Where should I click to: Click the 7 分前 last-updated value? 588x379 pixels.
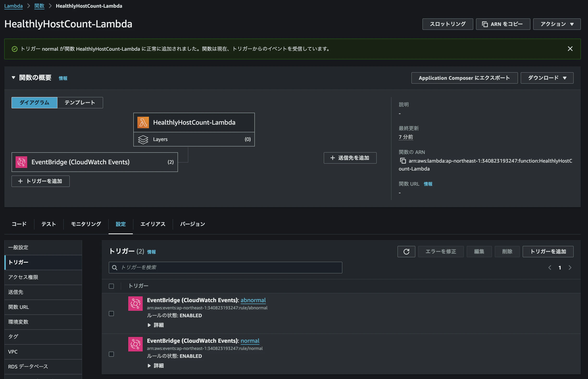[406, 137]
